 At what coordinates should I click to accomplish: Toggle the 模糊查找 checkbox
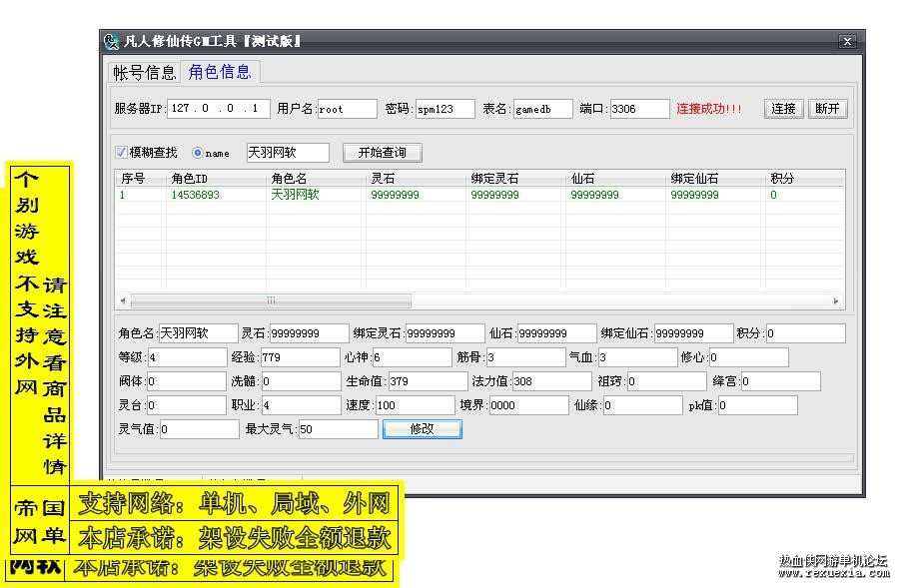121,153
